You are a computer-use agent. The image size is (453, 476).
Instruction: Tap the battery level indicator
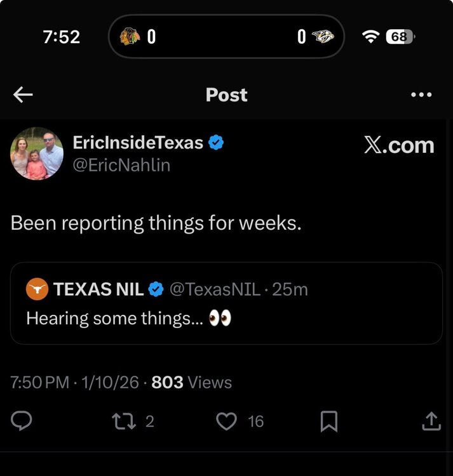point(400,37)
